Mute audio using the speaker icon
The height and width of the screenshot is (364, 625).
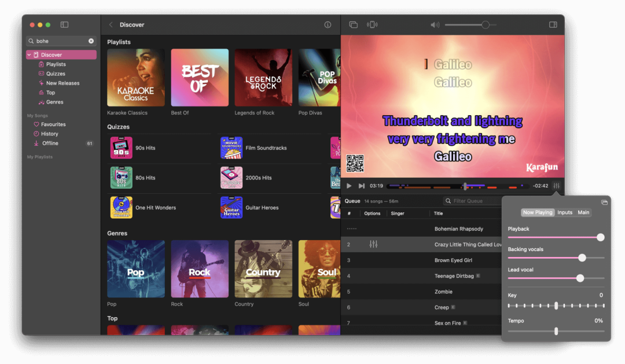click(x=435, y=25)
